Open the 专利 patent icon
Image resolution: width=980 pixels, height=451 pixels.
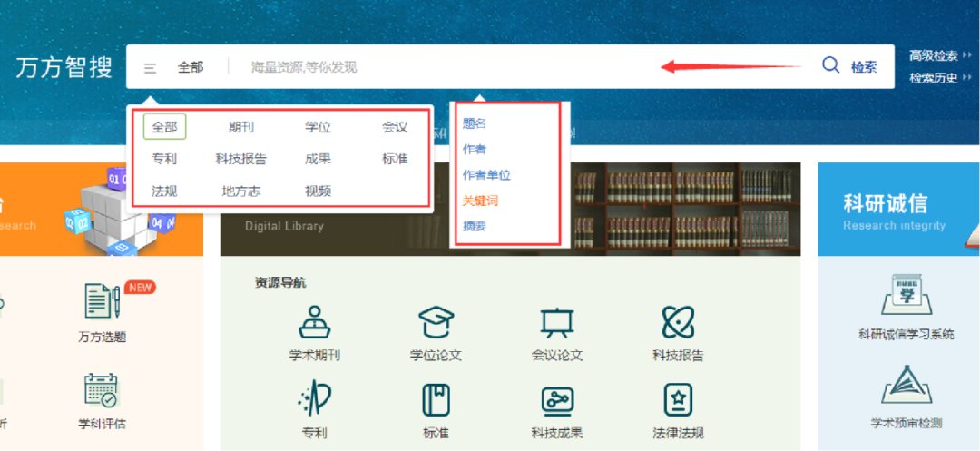coord(314,399)
